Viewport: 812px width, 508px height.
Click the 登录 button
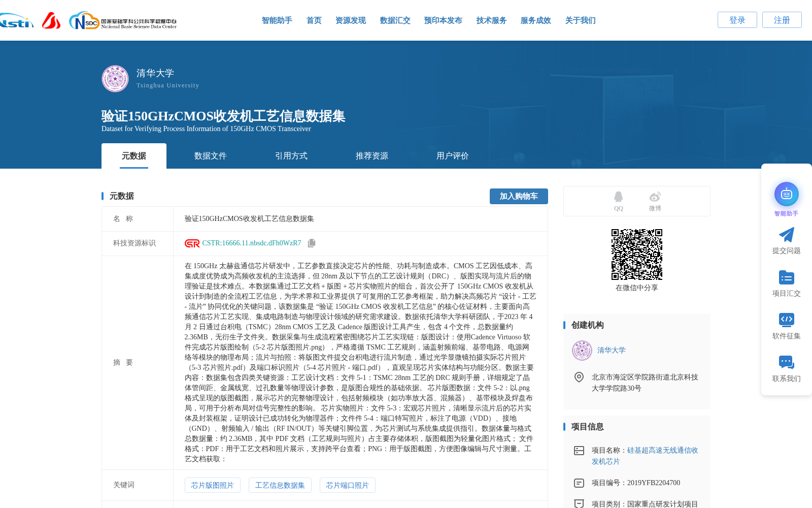(x=737, y=20)
